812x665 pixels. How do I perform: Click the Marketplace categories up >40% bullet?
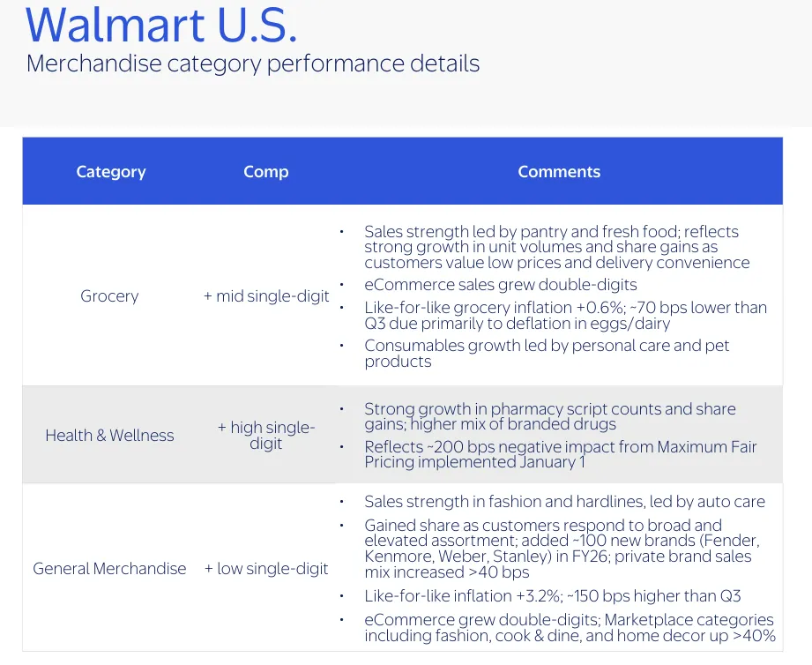pos(569,628)
